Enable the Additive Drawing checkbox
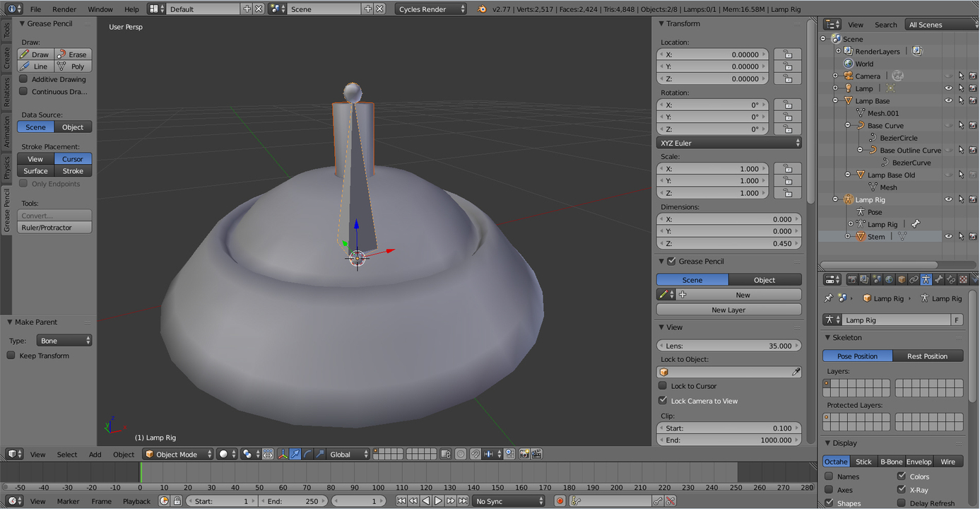The image size is (980, 509). click(x=23, y=79)
